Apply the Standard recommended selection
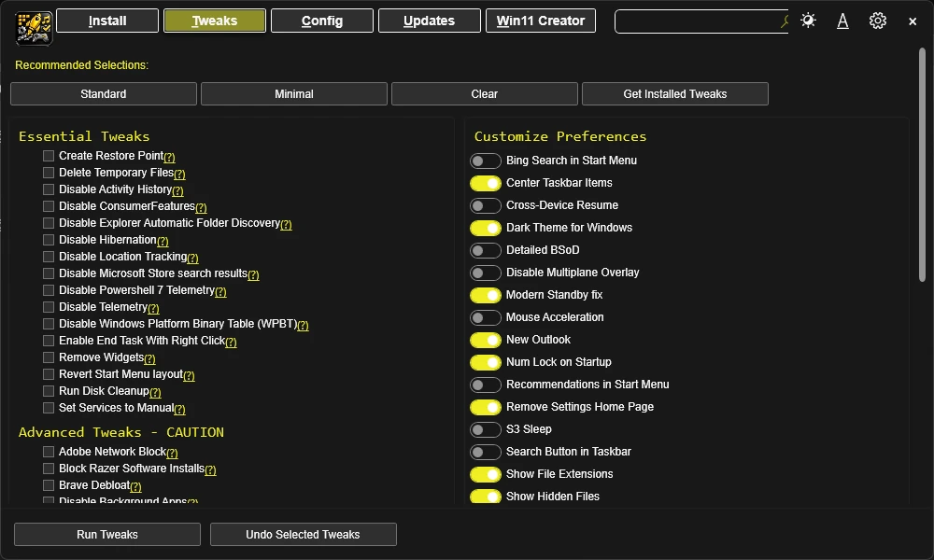 (x=104, y=94)
